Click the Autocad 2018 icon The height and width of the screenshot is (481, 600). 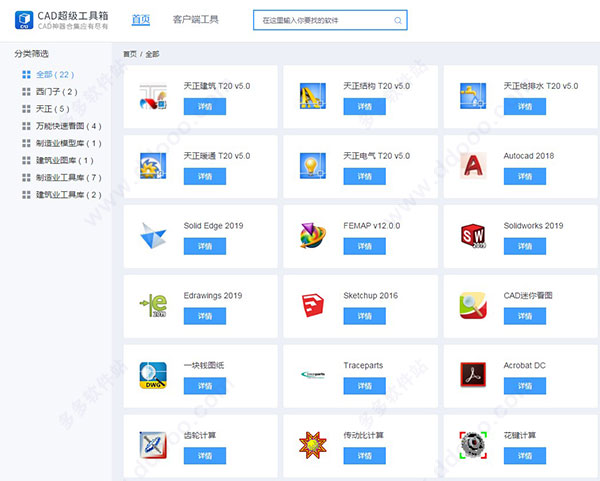473,166
